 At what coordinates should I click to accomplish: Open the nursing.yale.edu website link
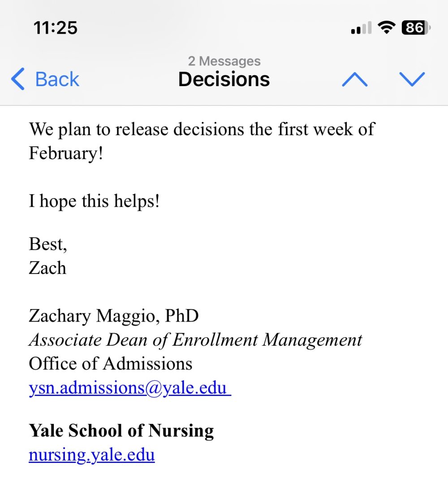(91, 455)
